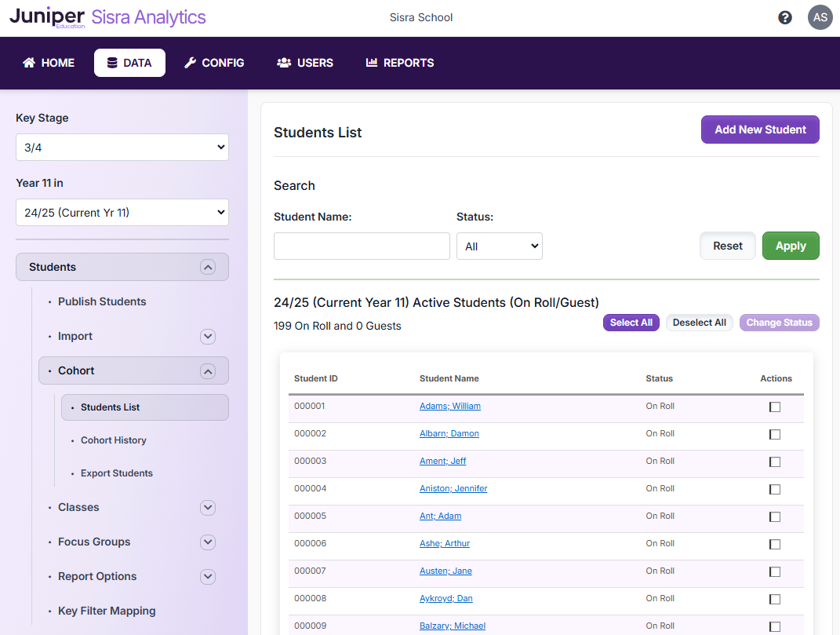
Task: Expand the Classes section chevron
Action: click(207, 507)
